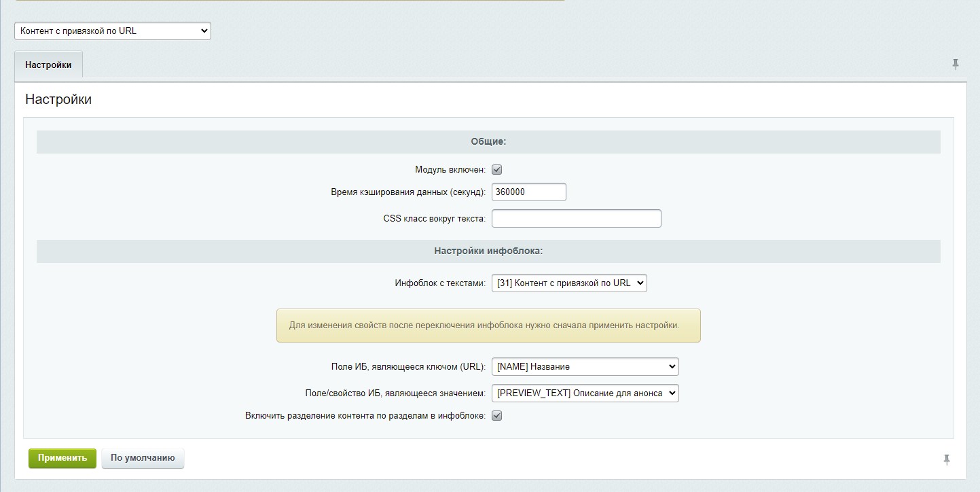Focus the cache time field showing 360000
Viewport: 980px width, 492px height.
click(528, 192)
